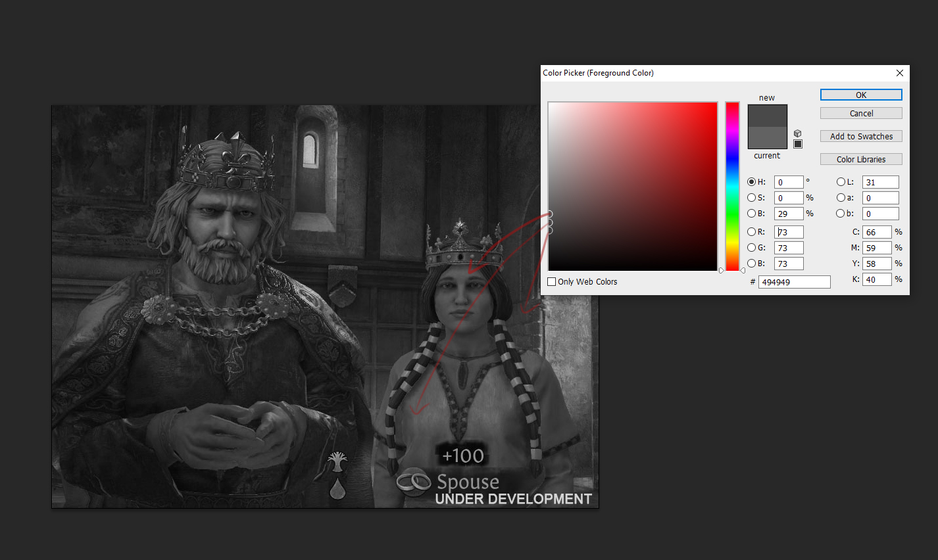Click the new color swatch
Viewport: 938px width, 560px height.
[768, 116]
